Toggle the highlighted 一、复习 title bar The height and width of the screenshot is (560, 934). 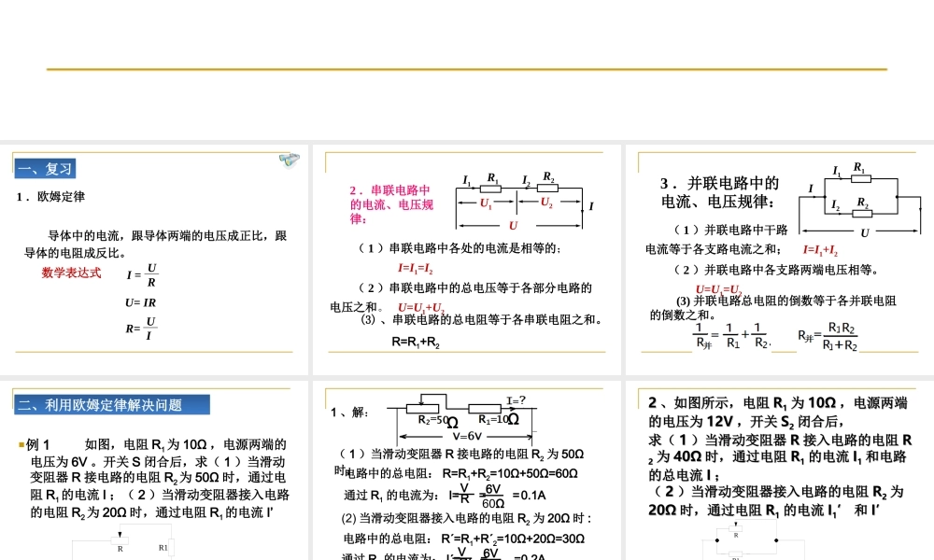pyautogui.click(x=47, y=167)
